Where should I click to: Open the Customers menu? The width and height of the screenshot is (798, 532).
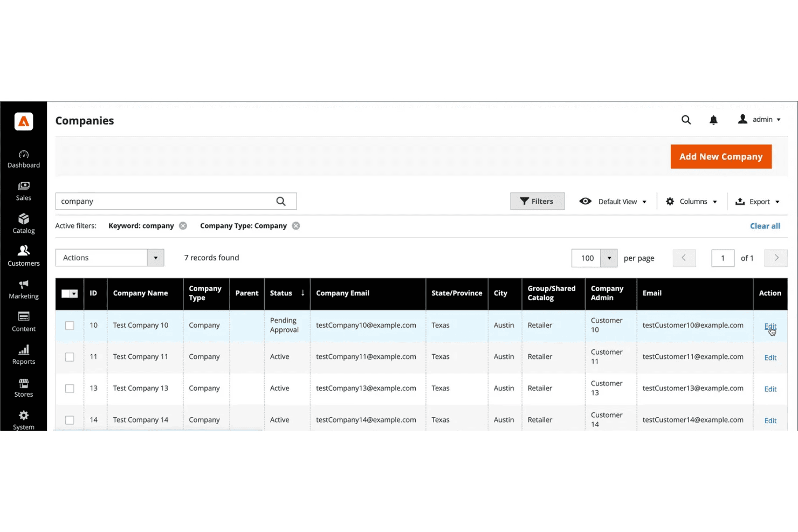(x=24, y=257)
